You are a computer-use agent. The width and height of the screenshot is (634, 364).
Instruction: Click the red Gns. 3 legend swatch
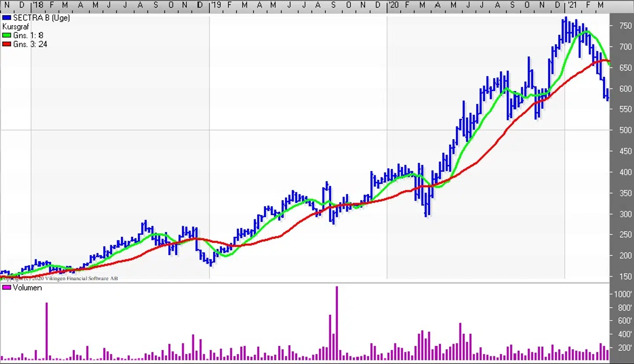click(7, 44)
